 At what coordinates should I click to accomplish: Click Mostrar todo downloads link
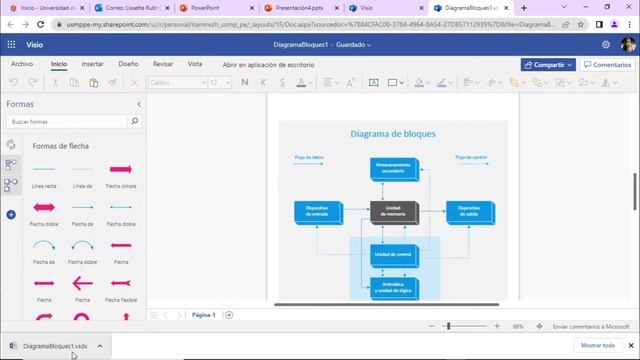coord(598,345)
